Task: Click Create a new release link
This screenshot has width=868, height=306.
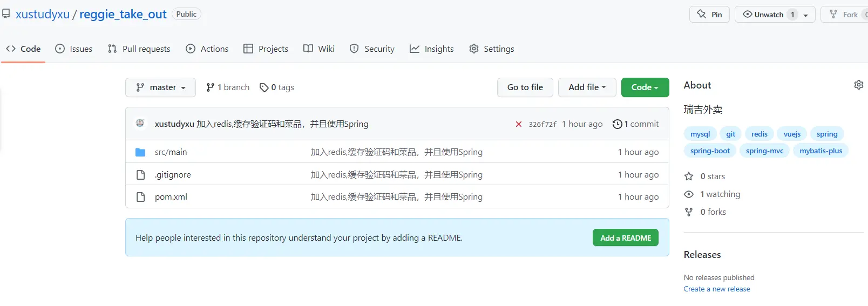Action: (x=717, y=289)
